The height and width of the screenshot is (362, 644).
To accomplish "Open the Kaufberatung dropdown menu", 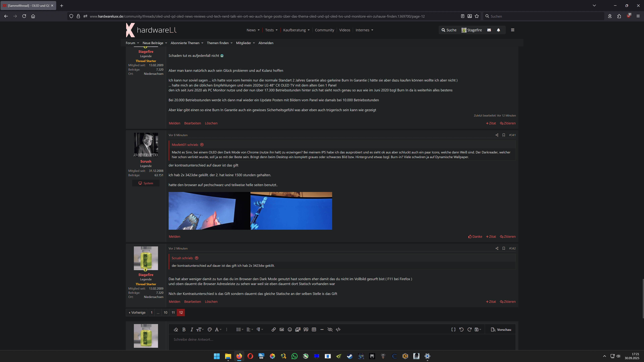I will [296, 30].
